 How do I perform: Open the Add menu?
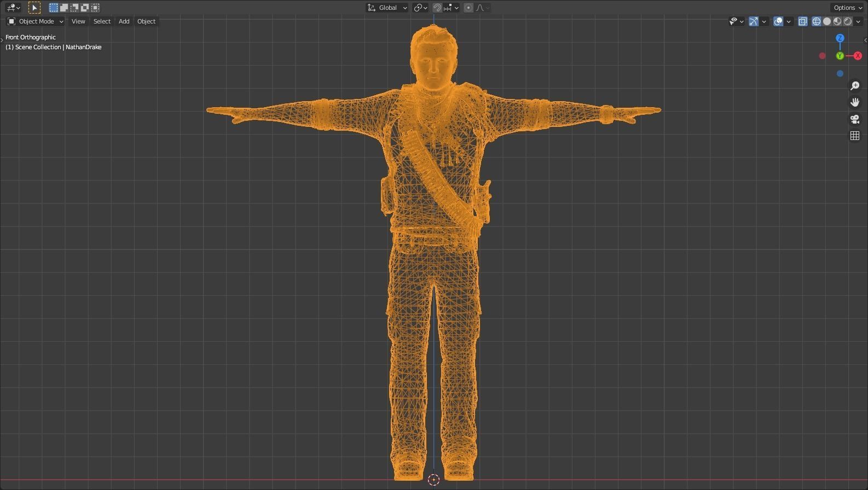click(x=124, y=21)
